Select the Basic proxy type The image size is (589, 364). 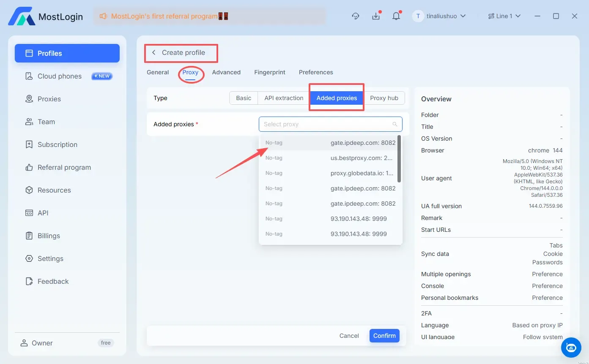tap(244, 98)
